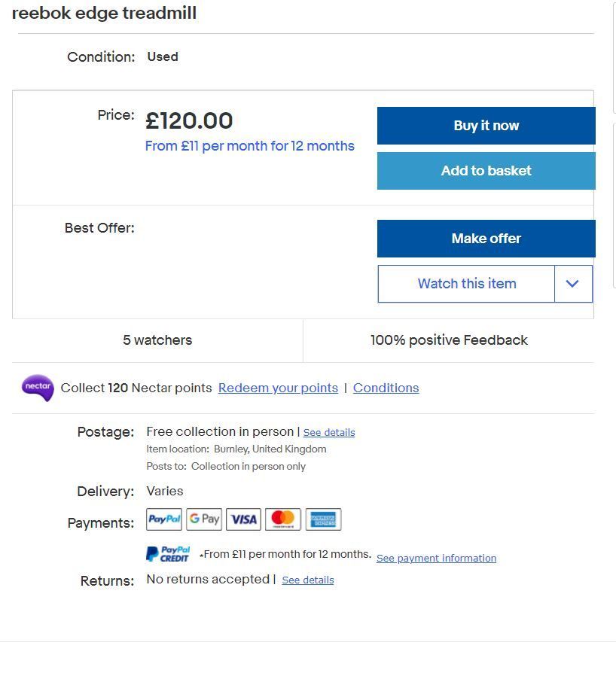This screenshot has height=673, width=616.
Task: Click the Make offer button
Action: tap(486, 239)
